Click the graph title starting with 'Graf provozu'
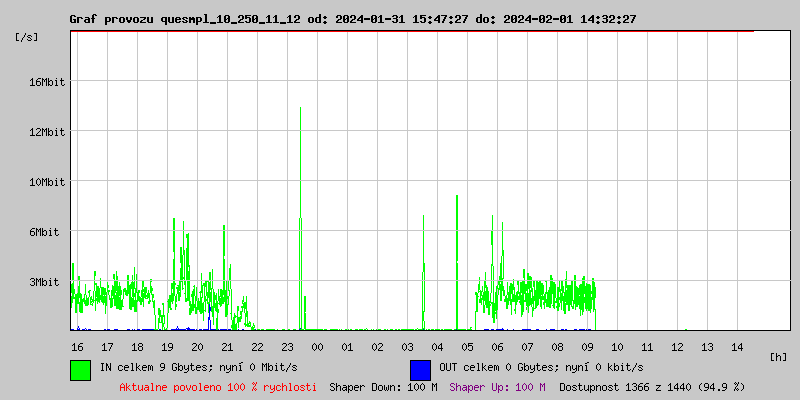This screenshot has height=400, width=800. (352, 19)
